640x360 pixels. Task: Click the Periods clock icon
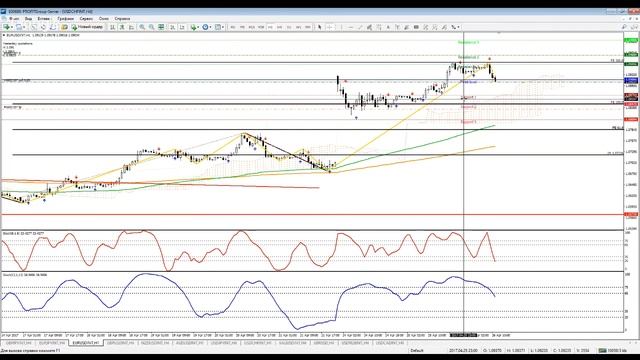click(x=205, y=27)
